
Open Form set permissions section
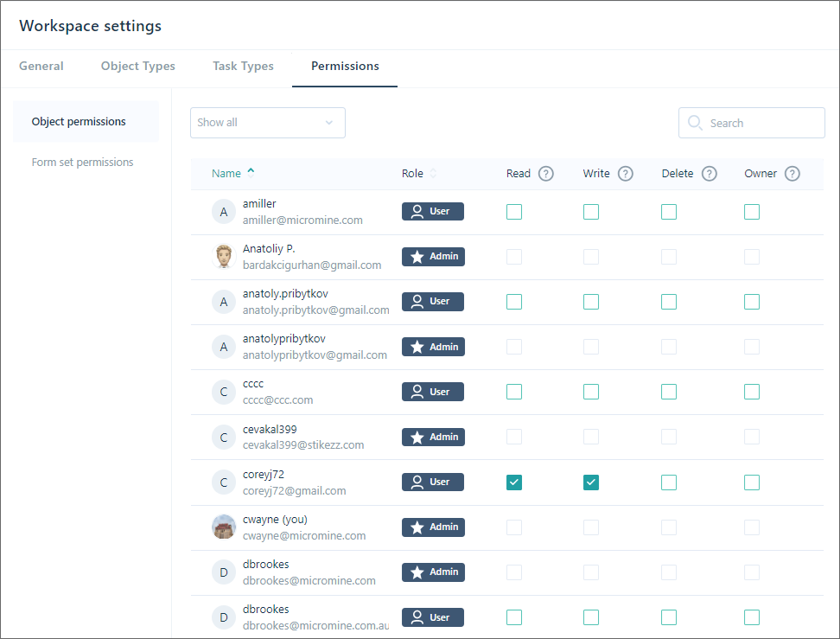[x=82, y=162]
